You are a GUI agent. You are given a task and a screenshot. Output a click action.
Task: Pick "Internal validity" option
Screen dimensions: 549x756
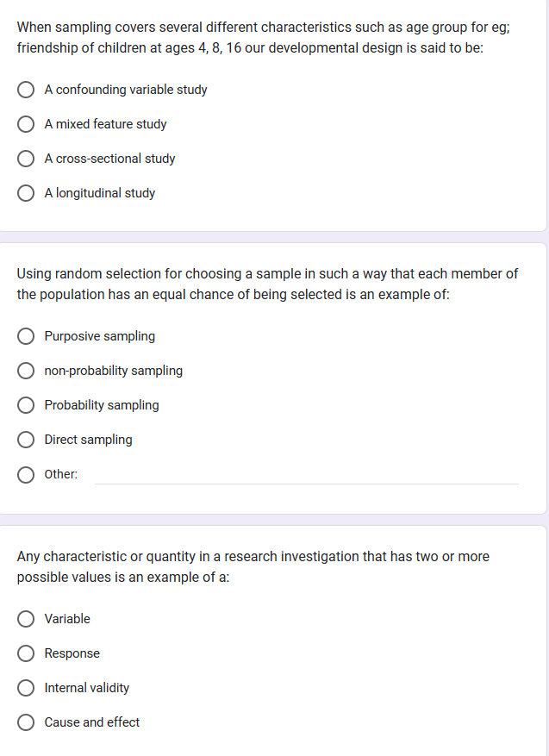tap(27, 688)
